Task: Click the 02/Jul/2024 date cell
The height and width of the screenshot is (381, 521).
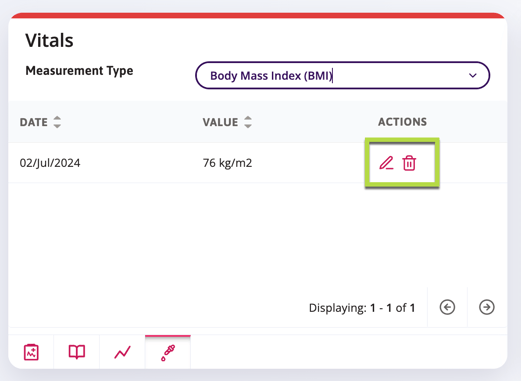Action: pyautogui.click(x=50, y=163)
